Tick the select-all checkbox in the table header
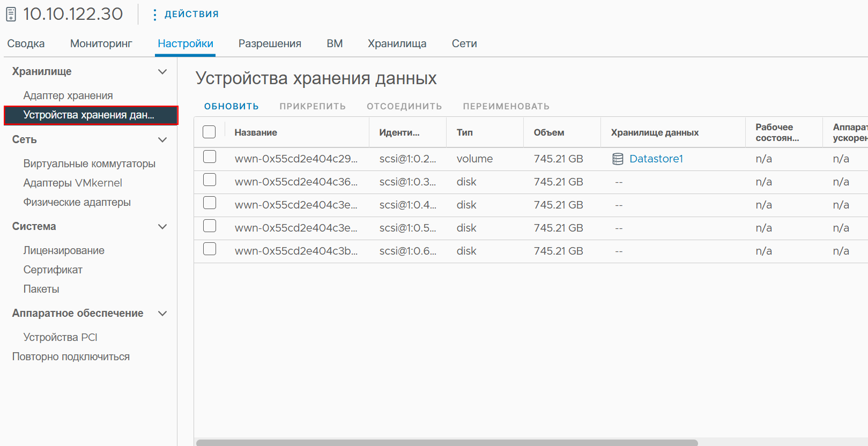The width and height of the screenshot is (868, 446). 209,132
